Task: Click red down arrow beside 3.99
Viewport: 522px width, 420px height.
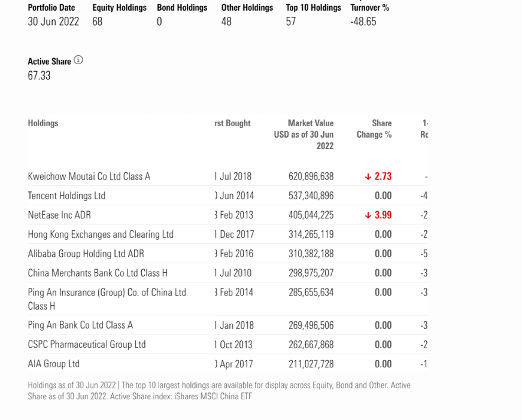Action: tap(368, 215)
